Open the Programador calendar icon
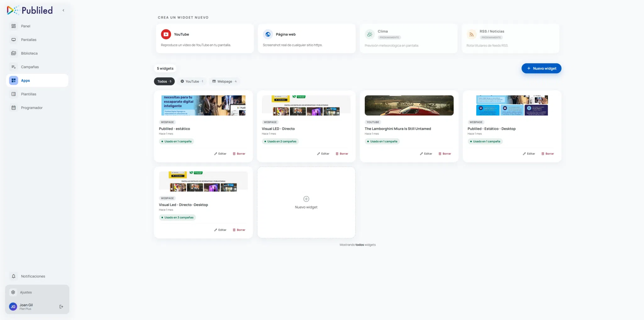 click(x=14, y=108)
